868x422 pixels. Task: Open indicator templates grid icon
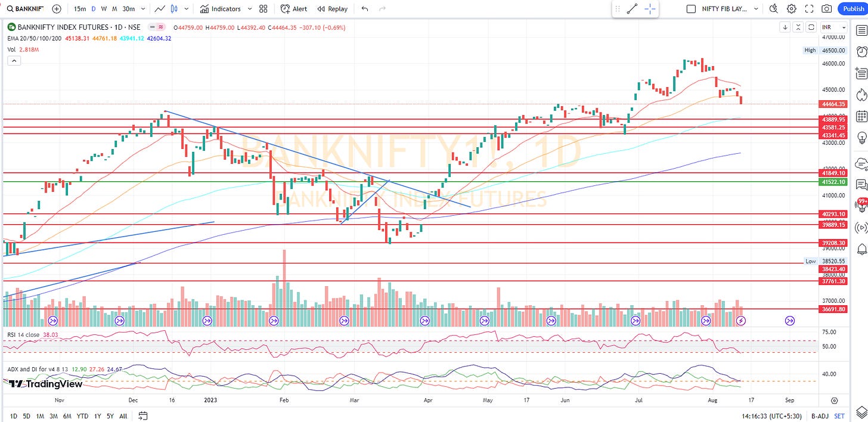tap(263, 9)
